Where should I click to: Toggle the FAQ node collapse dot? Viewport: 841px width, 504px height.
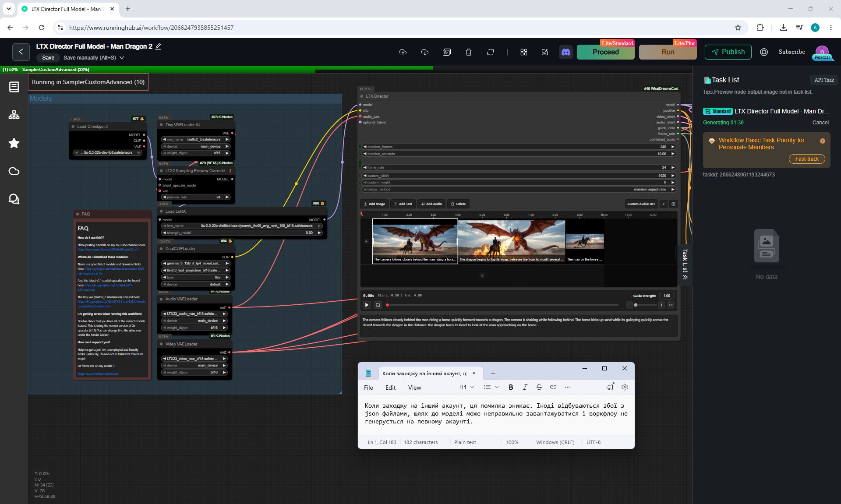pyautogui.click(x=78, y=214)
